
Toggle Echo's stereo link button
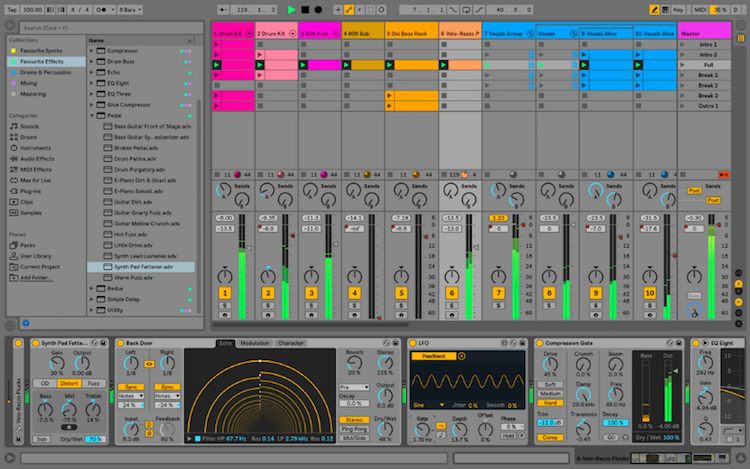(x=149, y=364)
